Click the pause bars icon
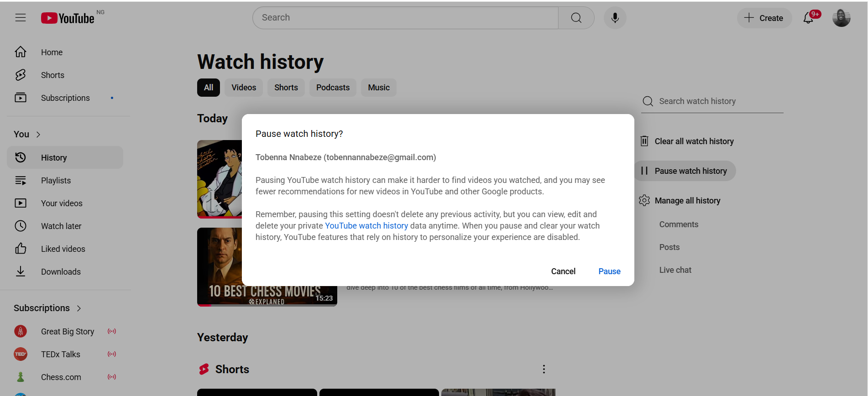Image resolution: width=868 pixels, height=396 pixels. coord(644,171)
